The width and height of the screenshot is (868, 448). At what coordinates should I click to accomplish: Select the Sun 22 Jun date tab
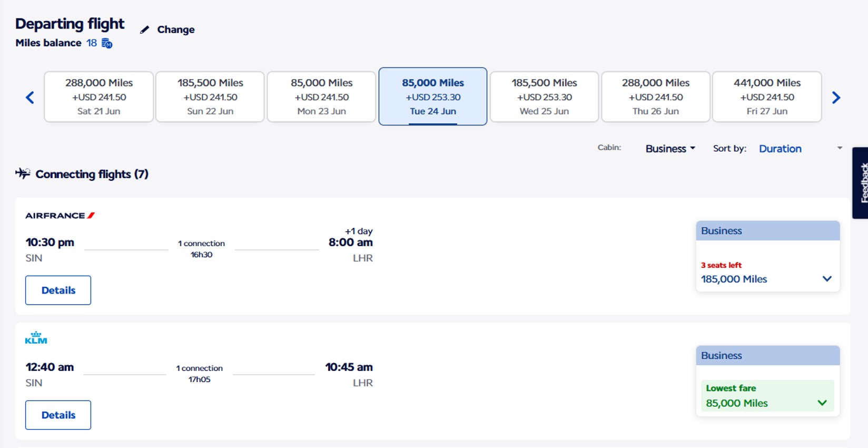point(210,97)
